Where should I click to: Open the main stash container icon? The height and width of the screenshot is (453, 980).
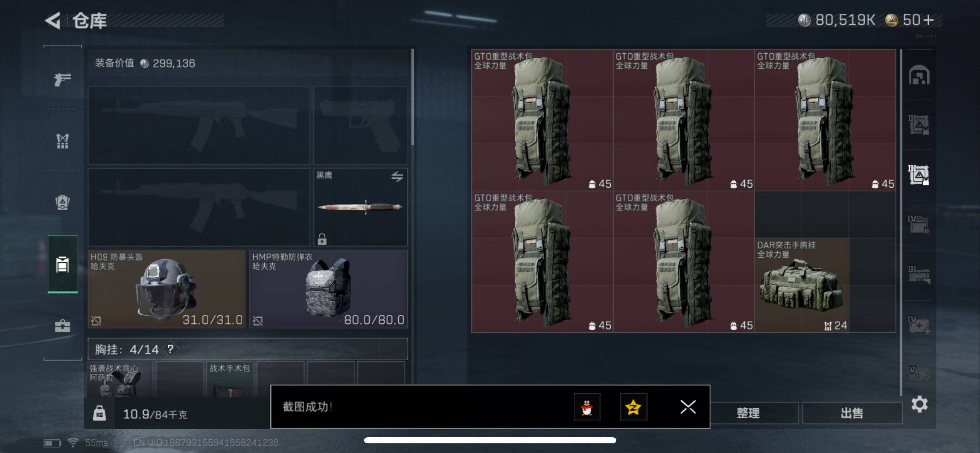pos(919,75)
